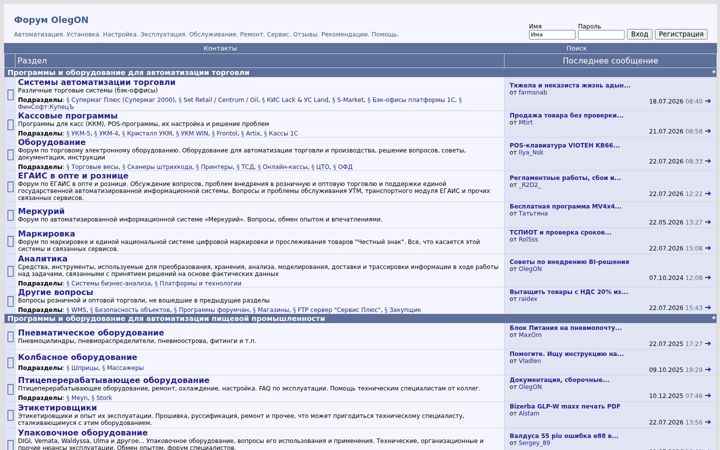This screenshot has width=720, height=450.
Task: Open the Поиск menu item
Action: [576, 48]
